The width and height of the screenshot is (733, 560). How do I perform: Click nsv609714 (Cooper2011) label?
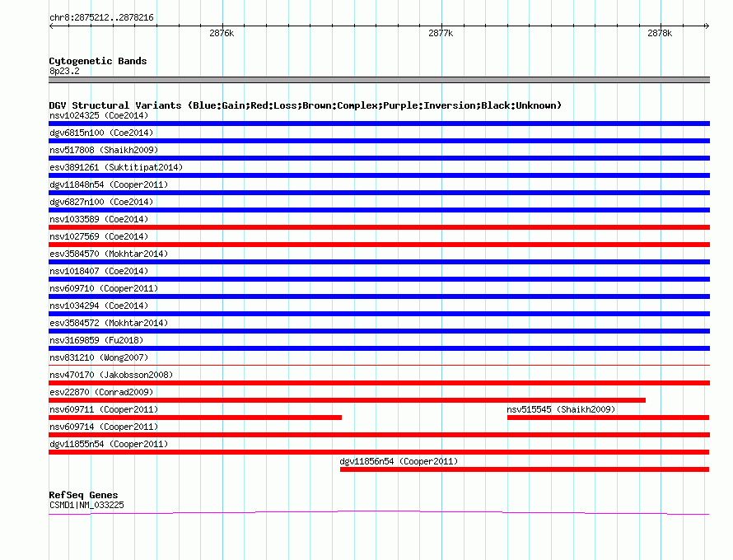(104, 427)
